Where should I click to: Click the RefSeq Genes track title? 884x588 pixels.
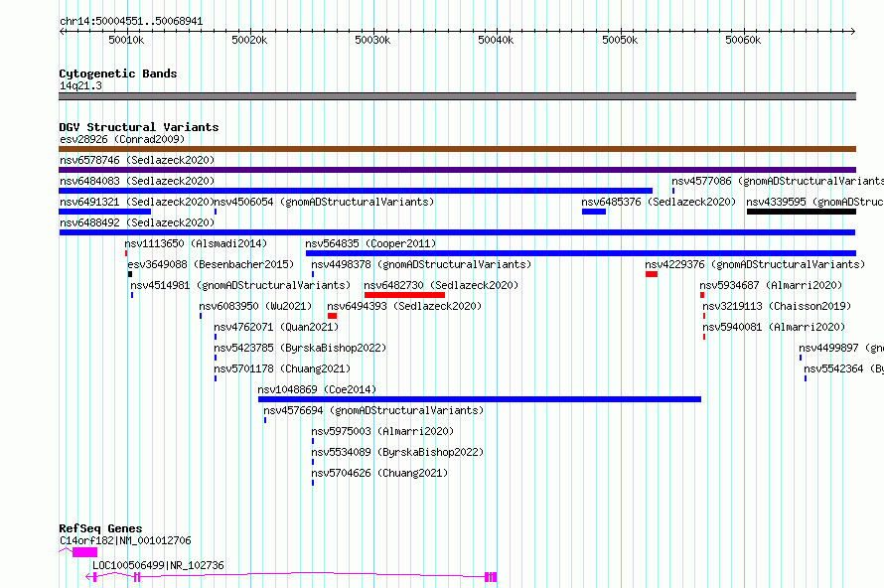[100, 528]
